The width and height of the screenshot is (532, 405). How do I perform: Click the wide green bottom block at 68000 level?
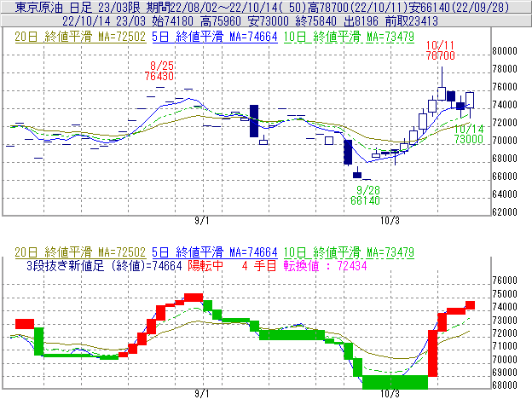click(395, 382)
